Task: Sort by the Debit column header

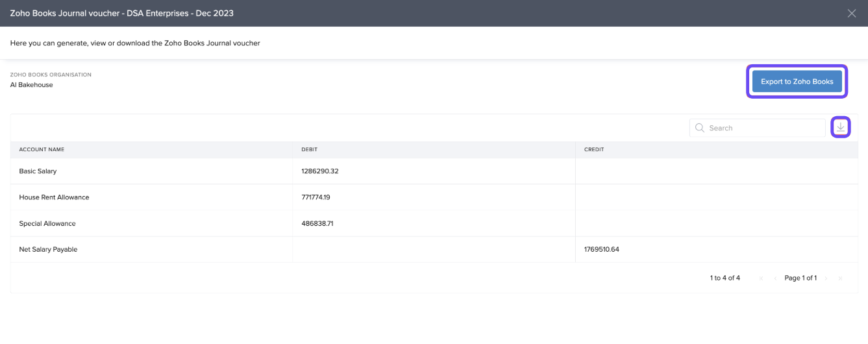Action: point(309,149)
